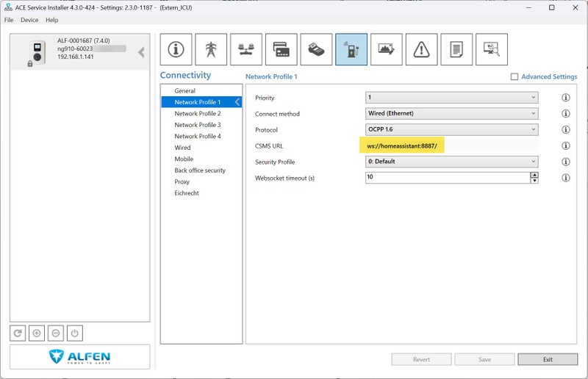Collapse the device entry arrow chevron
The image size is (588, 379).
pyautogui.click(x=141, y=52)
